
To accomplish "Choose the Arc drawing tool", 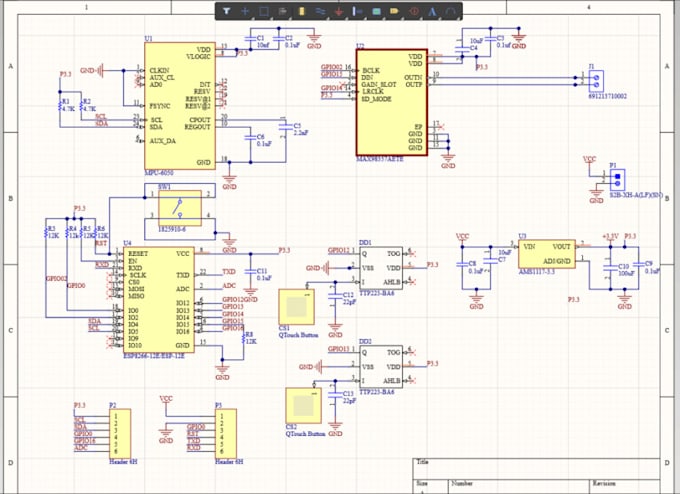I will pos(451,11).
